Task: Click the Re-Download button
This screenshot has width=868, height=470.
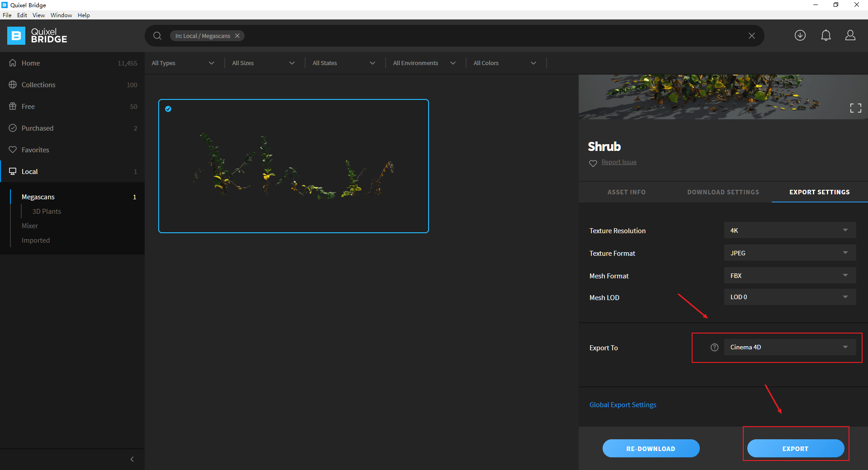Action: pyautogui.click(x=651, y=448)
